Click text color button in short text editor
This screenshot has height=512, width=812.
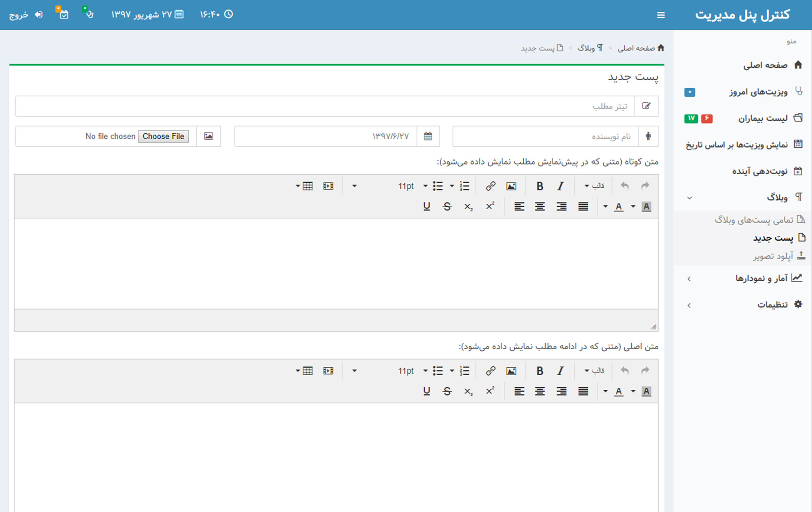[619, 207]
